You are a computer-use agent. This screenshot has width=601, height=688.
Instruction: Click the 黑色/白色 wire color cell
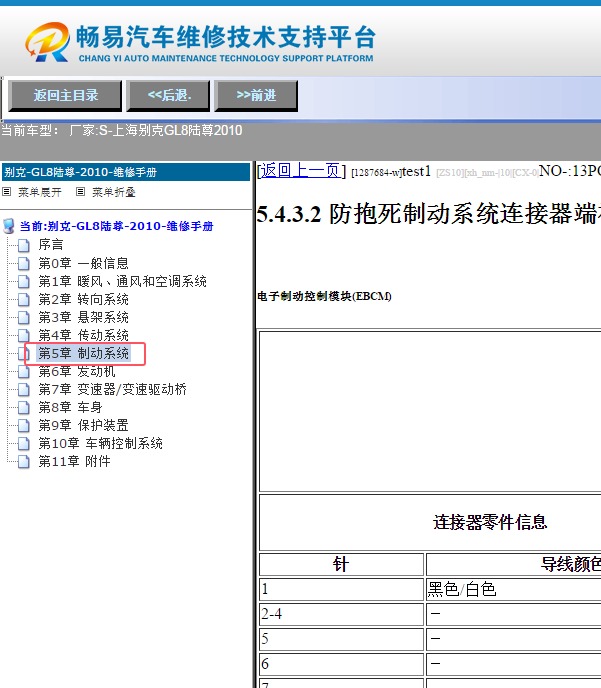coord(514,589)
